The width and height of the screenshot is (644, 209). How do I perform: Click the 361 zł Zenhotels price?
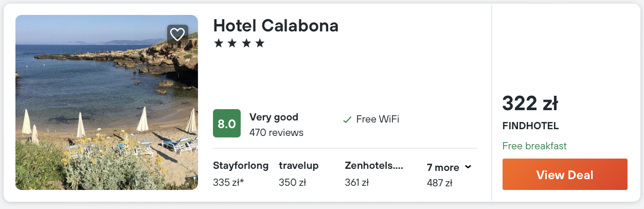point(357,182)
